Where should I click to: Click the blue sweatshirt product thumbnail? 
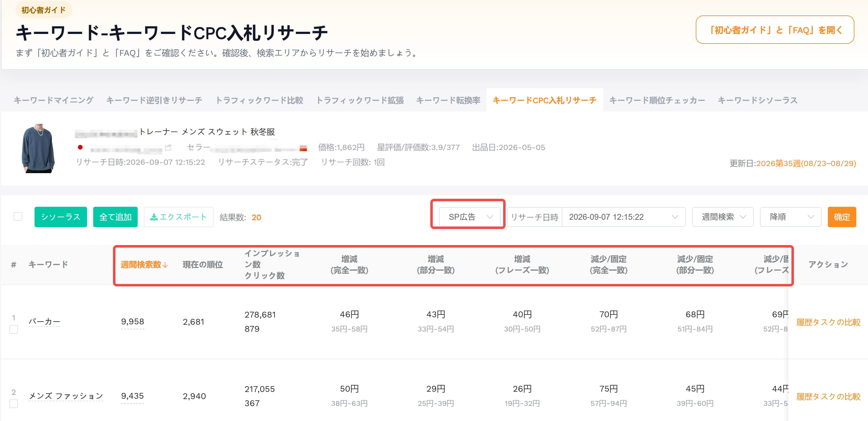pyautogui.click(x=38, y=148)
